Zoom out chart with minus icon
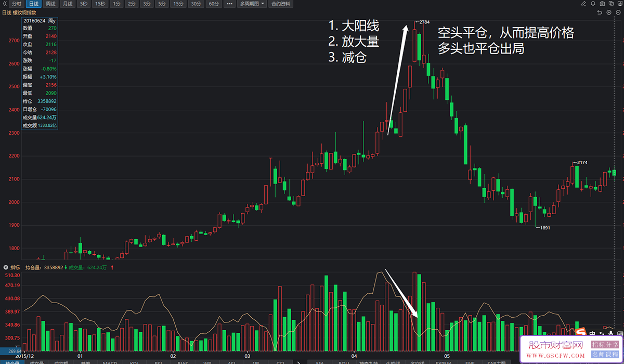 (x=618, y=12)
